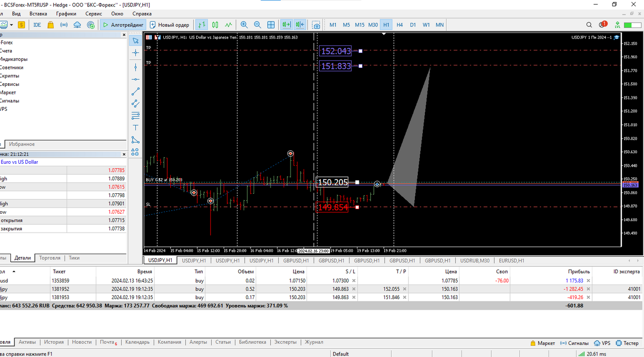Screen dimensions: 644x357
Task: Click the 152.043 take profit level handle
Action: point(360,51)
